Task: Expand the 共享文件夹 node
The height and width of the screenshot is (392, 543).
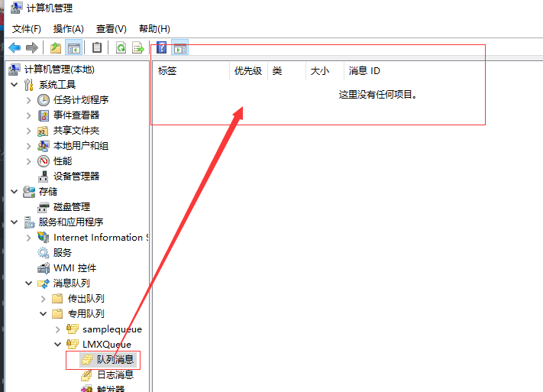Action: tap(29, 131)
